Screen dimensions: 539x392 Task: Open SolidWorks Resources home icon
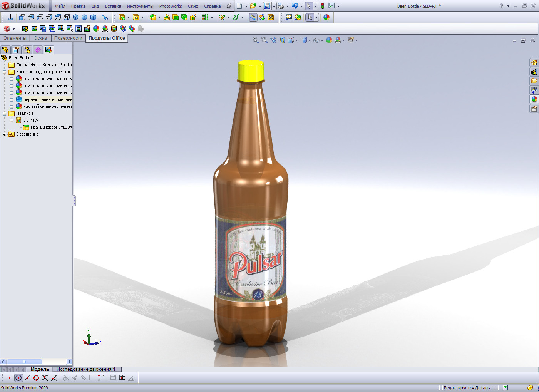point(534,62)
